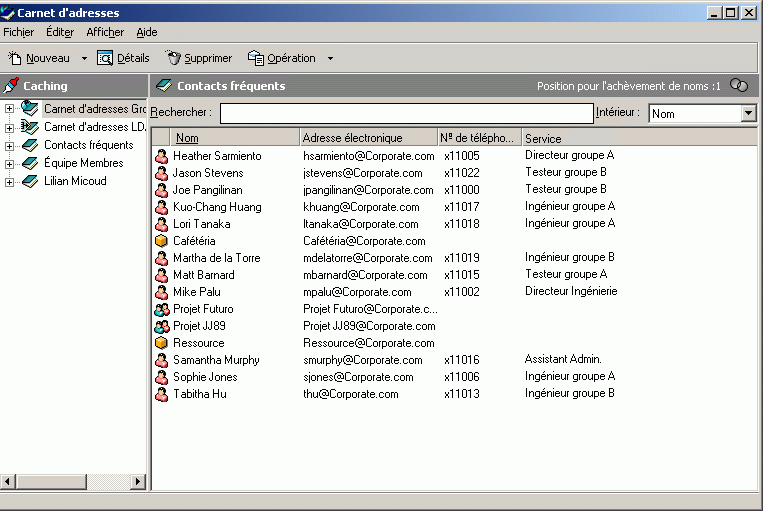The width and height of the screenshot is (763, 511).
Task: Click the Contacts fréquents header book icon
Action: 164,86
